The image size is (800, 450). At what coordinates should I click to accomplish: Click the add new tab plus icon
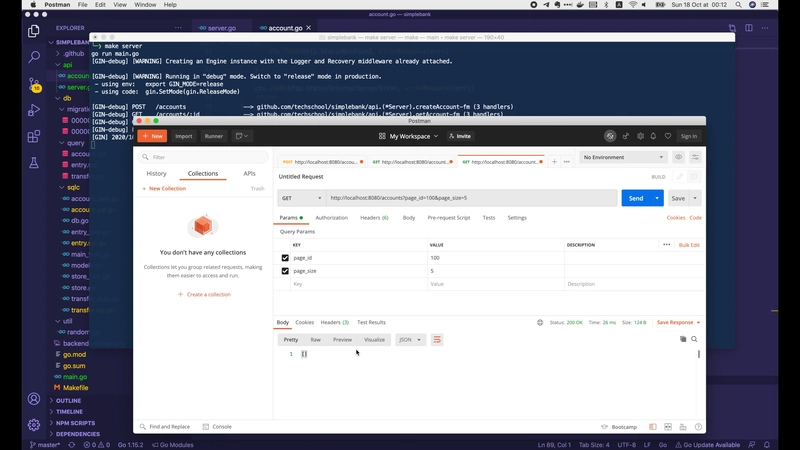[555, 161]
